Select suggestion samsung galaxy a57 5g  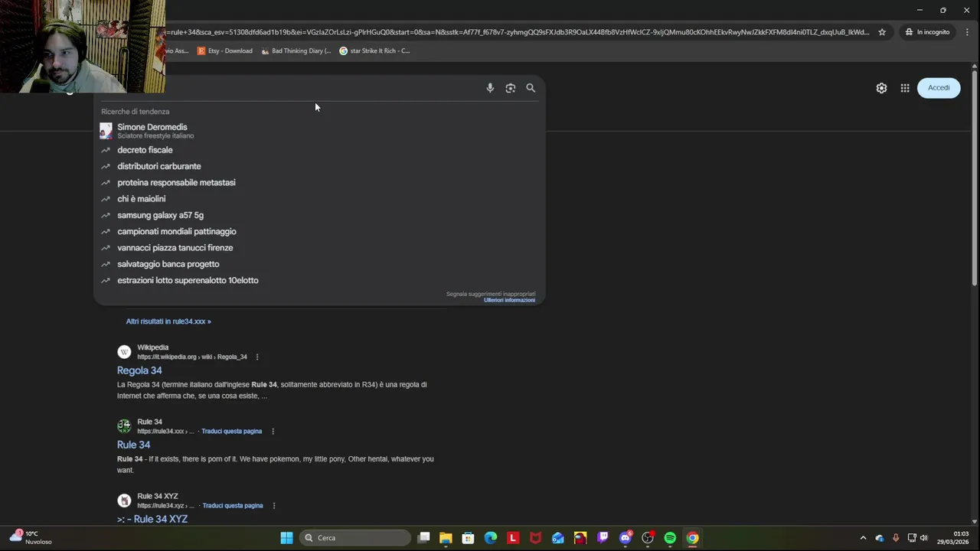(x=319, y=215)
